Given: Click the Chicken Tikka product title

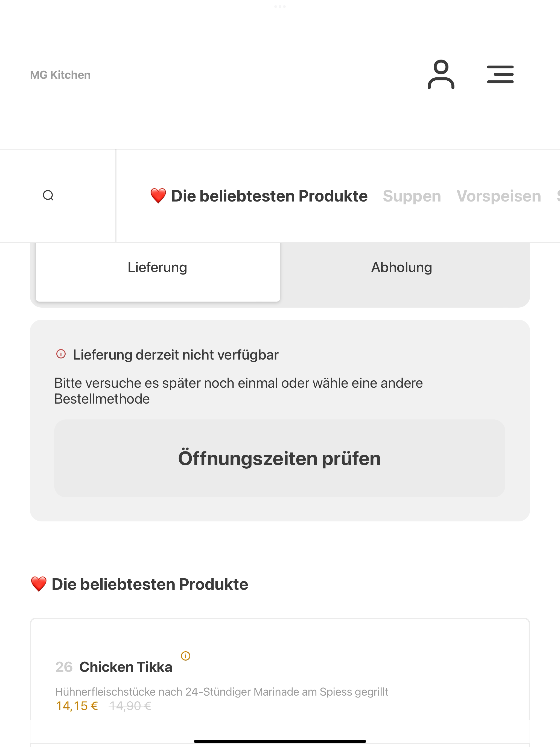Looking at the screenshot, I should tap(126, 667).
